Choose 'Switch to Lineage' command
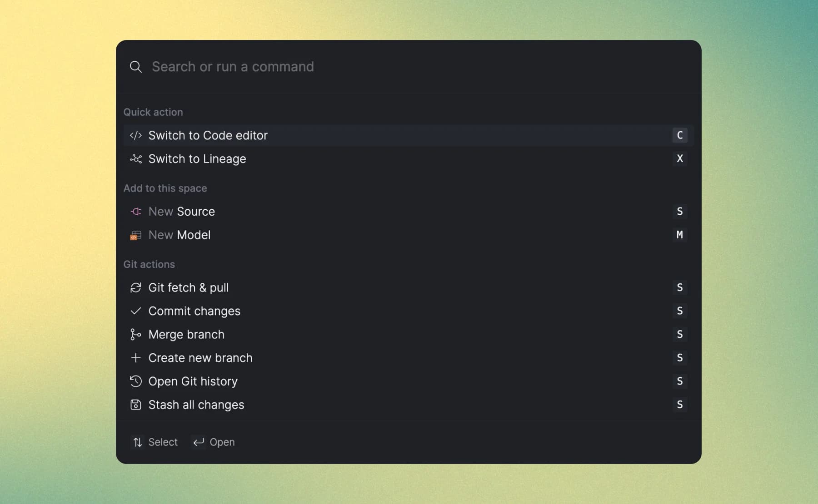Viewport: 818px width, 504px height. pyautogui.click(x=409, y=159)
